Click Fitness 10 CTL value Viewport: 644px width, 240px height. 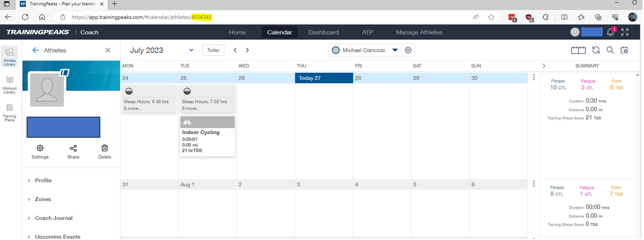[x=558, y=88]
